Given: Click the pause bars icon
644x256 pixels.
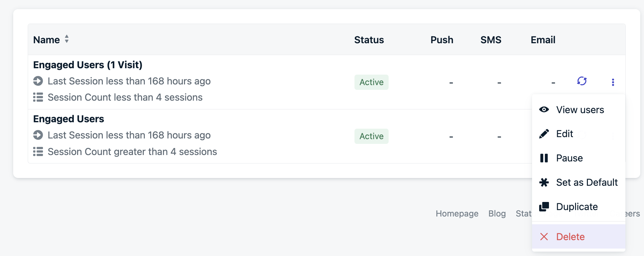Looking at the screenshot, I should tap(544, 158).
